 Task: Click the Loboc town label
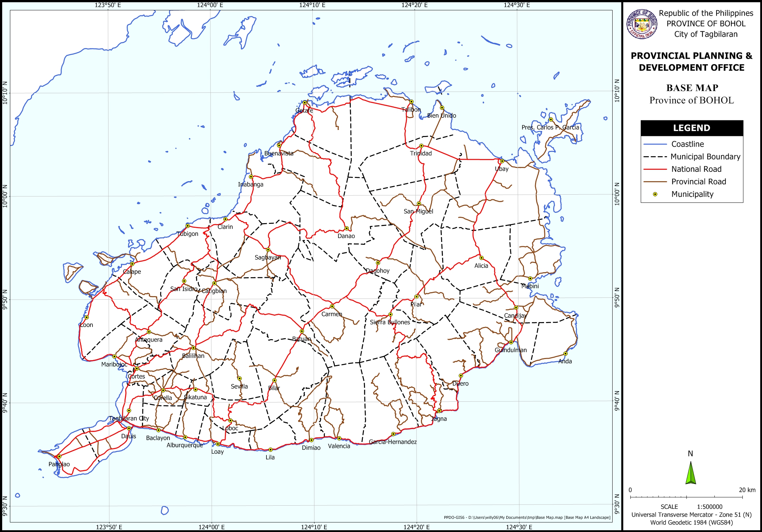coord(230,428)
